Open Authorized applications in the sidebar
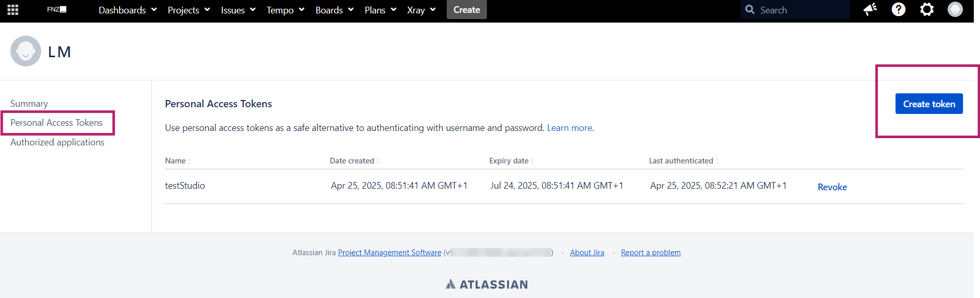Viewport: 980px width, 298px height. [x=57, y=142]
